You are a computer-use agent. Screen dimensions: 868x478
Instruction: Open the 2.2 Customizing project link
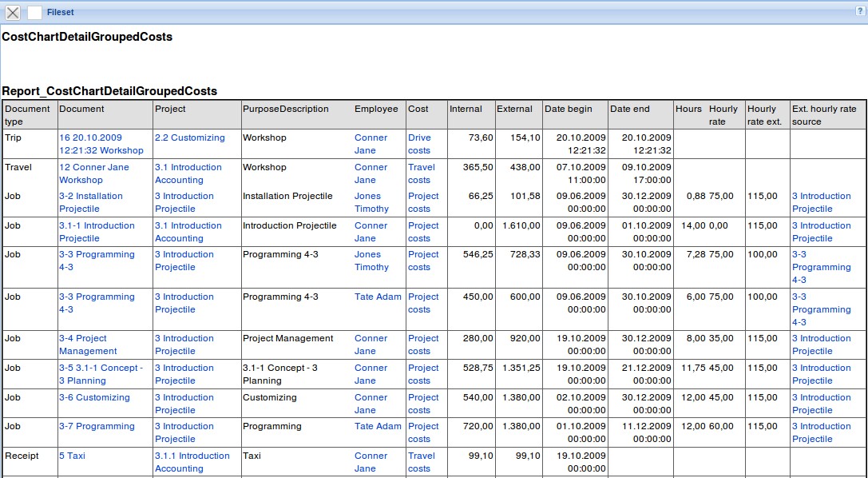click(190, 137)
